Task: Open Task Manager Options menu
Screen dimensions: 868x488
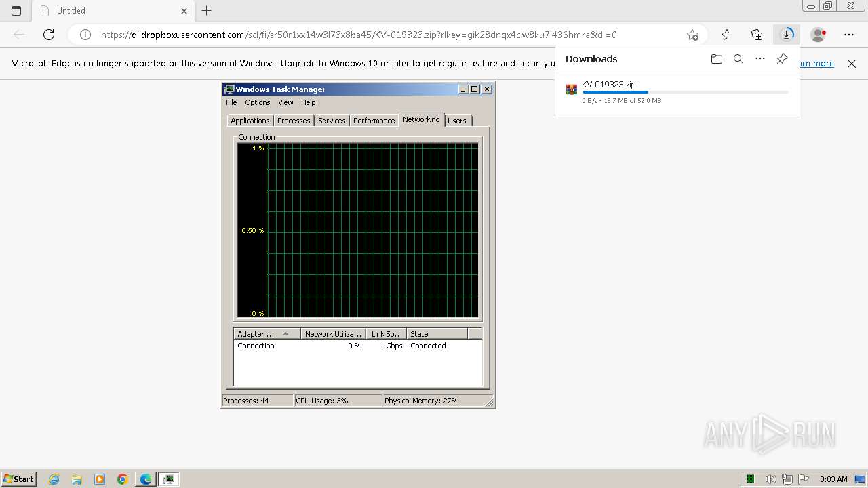Action: (x=258, y=102)
